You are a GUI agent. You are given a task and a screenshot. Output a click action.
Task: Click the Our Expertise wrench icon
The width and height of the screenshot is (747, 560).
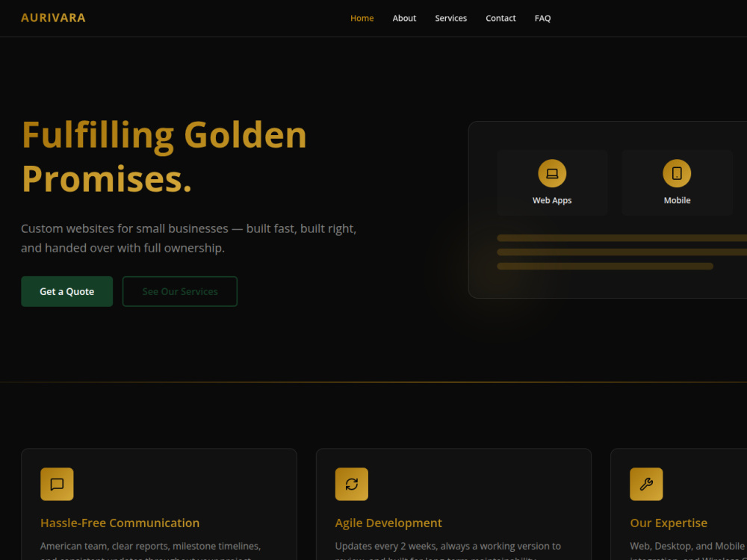tap(646, 485)
